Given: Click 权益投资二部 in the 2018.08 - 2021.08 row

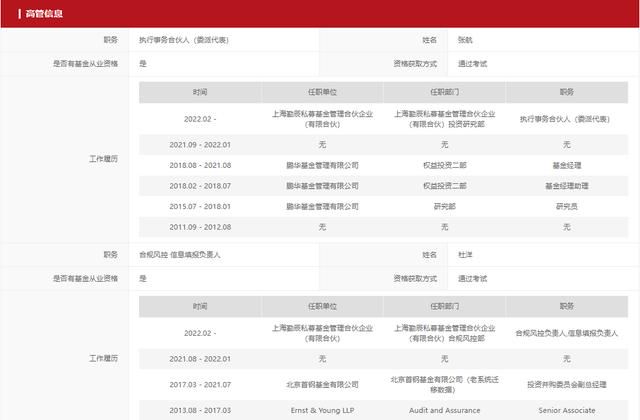Looking at the screenshot, I should [444, 165].
